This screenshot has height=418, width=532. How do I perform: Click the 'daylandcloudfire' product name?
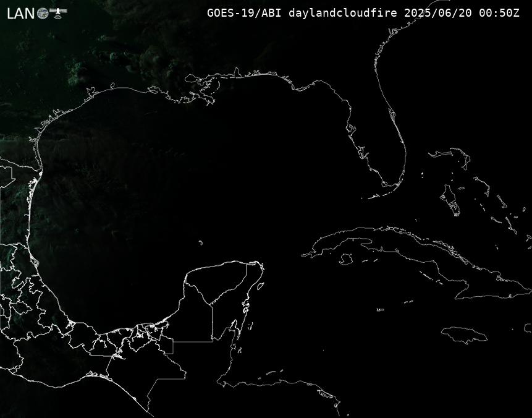tap(343, 13)
